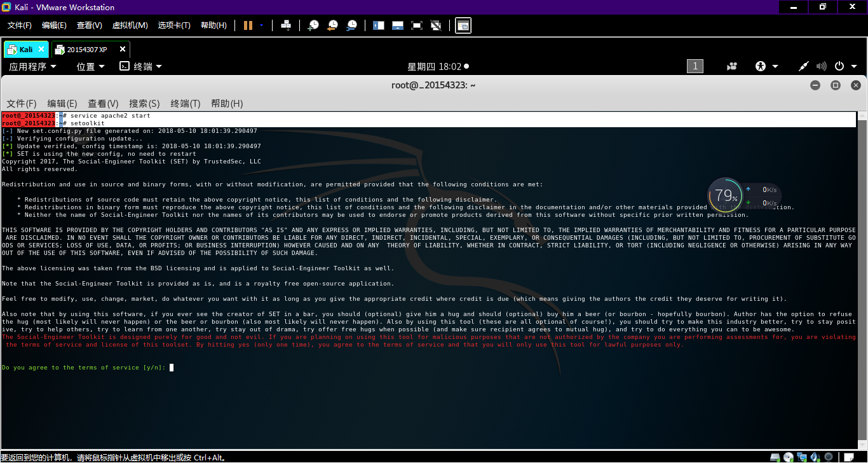This screenshot has height=463, width=868.
Task: Toggle the library sidebar view
Action: pyautogui.click(x=379, y=25)
